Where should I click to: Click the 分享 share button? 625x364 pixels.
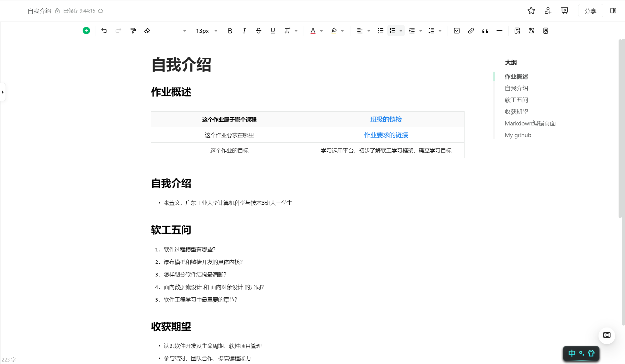(590, 11)
